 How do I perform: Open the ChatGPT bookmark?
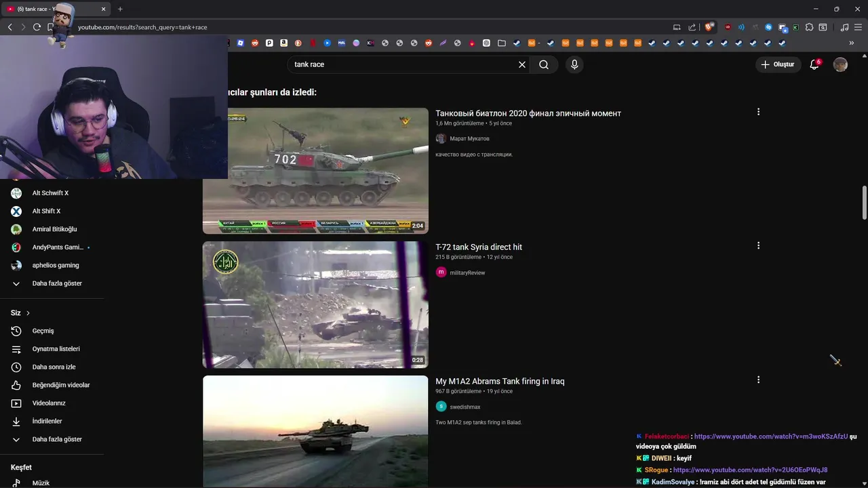[x=486, y=43]
